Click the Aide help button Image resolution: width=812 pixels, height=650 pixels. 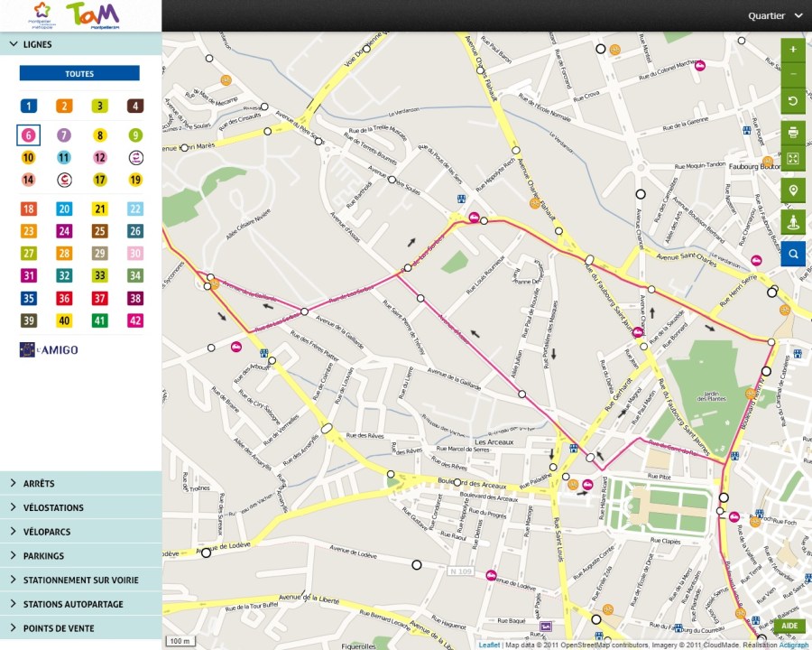coord(789,626)
